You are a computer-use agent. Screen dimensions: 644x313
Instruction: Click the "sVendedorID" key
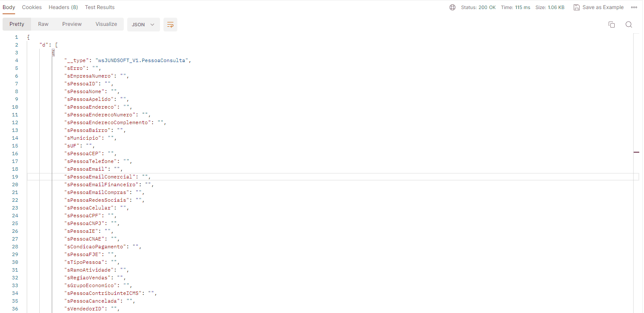(x=84, y=309)
